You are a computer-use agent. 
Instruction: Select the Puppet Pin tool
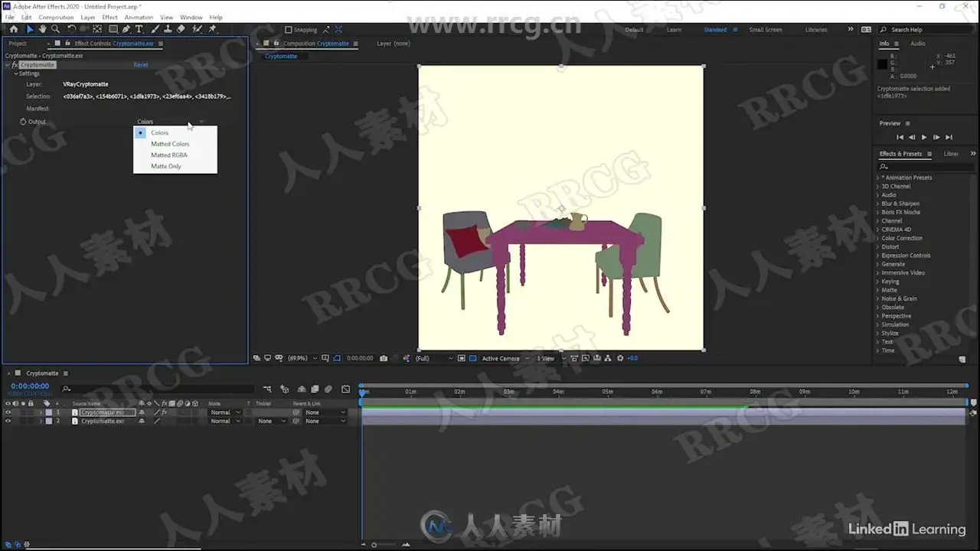[213, 29]
